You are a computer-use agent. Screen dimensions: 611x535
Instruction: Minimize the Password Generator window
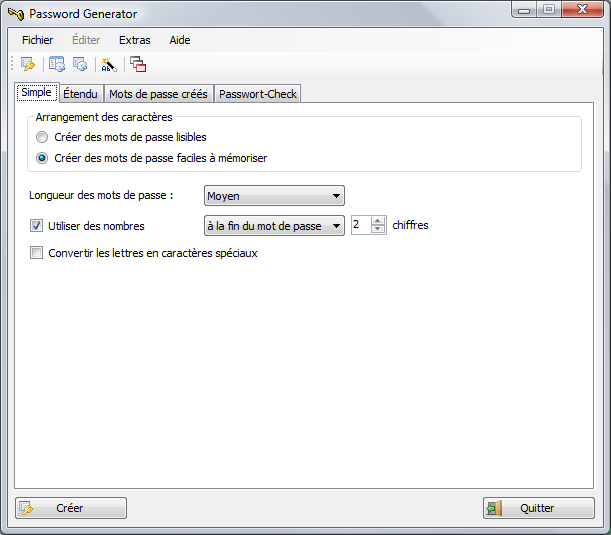[524, 10]
